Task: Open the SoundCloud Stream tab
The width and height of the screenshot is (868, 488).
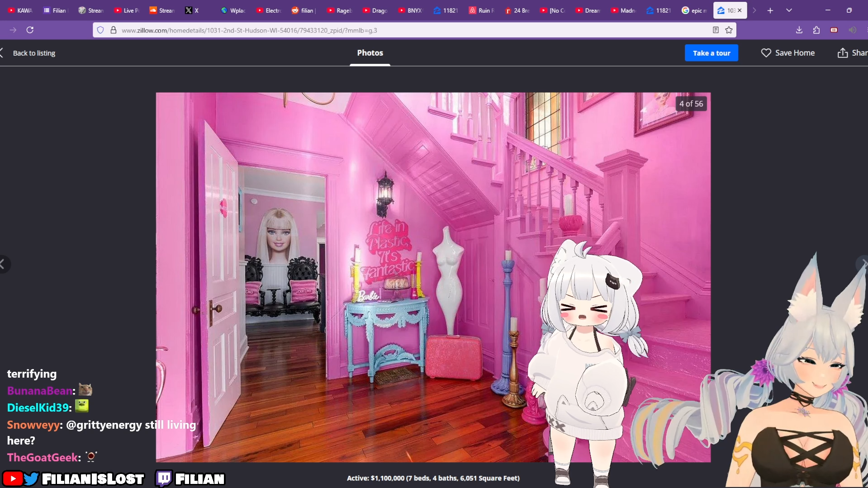Action: (x=162, y=10)
